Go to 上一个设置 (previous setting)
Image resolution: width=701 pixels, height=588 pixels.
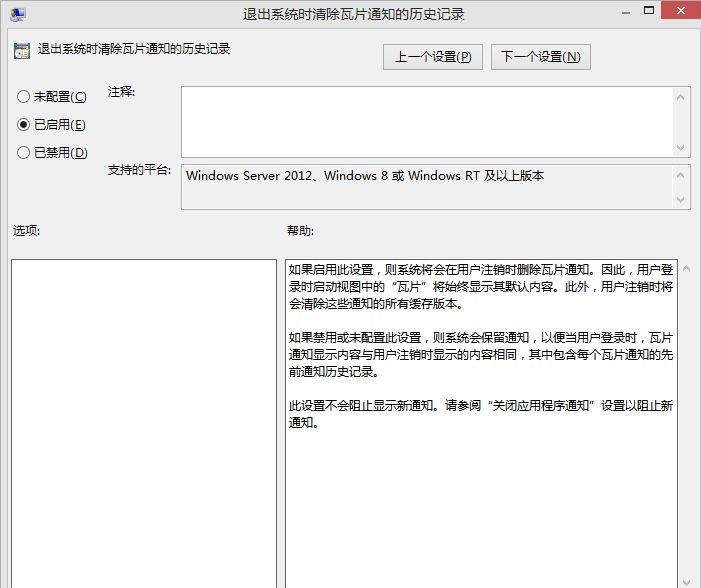click(x=432, y=57)
